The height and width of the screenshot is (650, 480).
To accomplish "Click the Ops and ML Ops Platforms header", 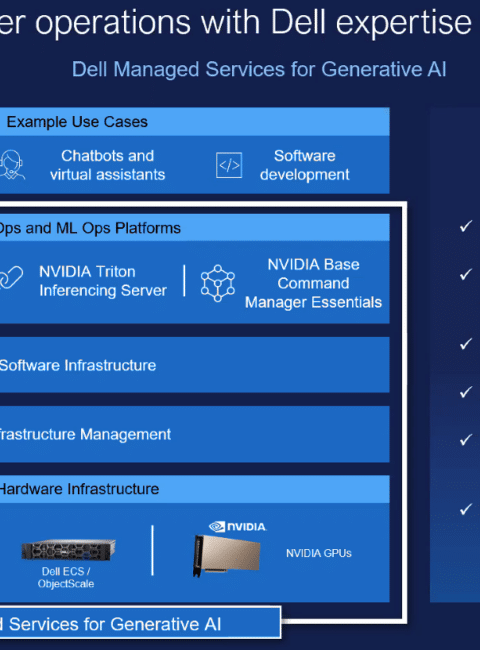I will (194, 228).
